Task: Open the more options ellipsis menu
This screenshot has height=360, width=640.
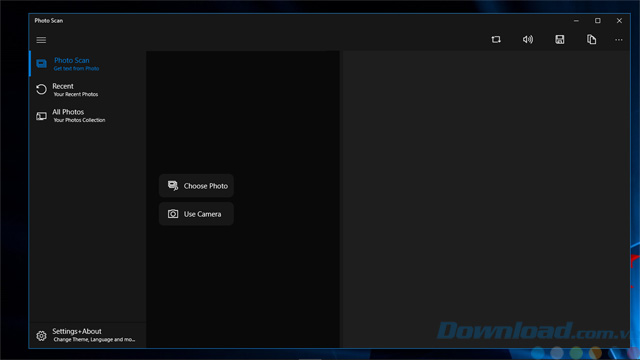Action: pos(619,40)
